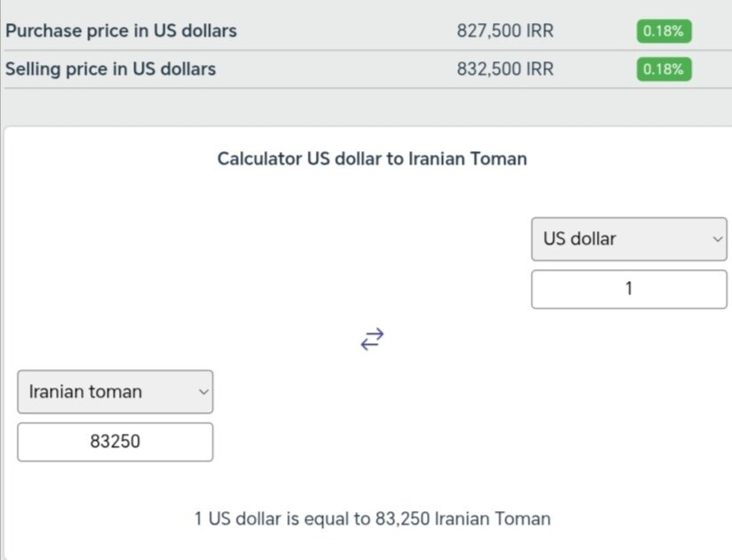The image size is (732, 560).
Task: Click the toman amount field showing 83250
Action: tap(115, 441)
